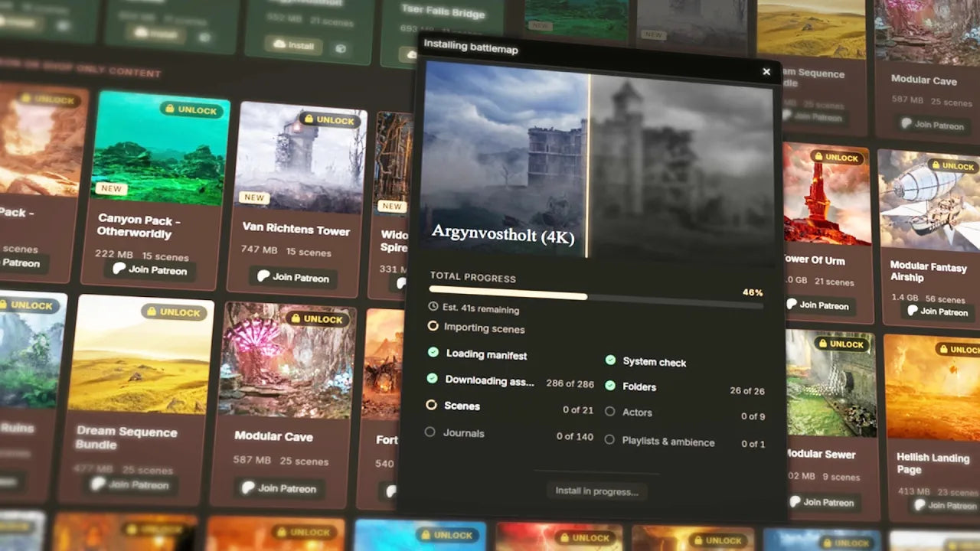Click the lock icon on Modular Fantasy Airship
The height and width of the screenshot is (551, 980).
[x=933, y=165]
